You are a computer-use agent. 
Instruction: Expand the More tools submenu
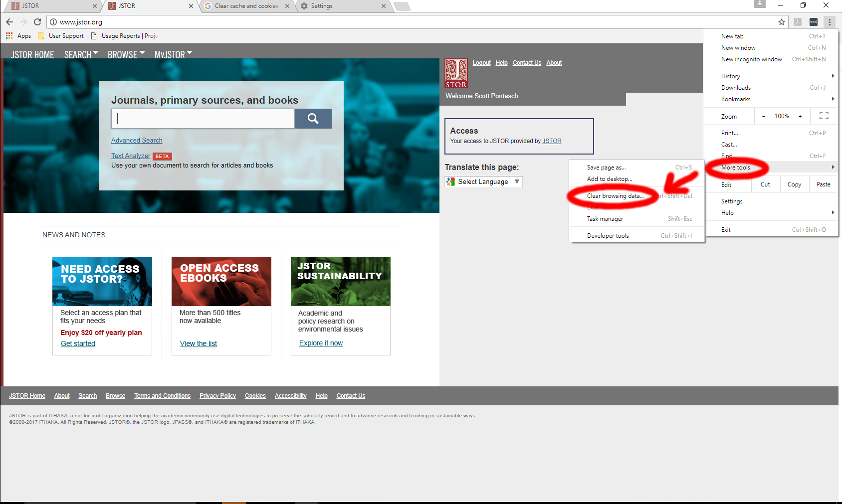coord(771,168)
